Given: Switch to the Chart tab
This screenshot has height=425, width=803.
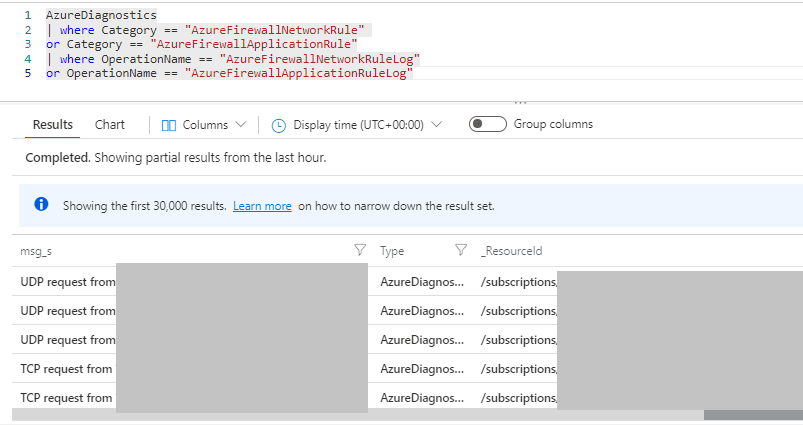Looking at the screenshot, I should coord(110,125).
